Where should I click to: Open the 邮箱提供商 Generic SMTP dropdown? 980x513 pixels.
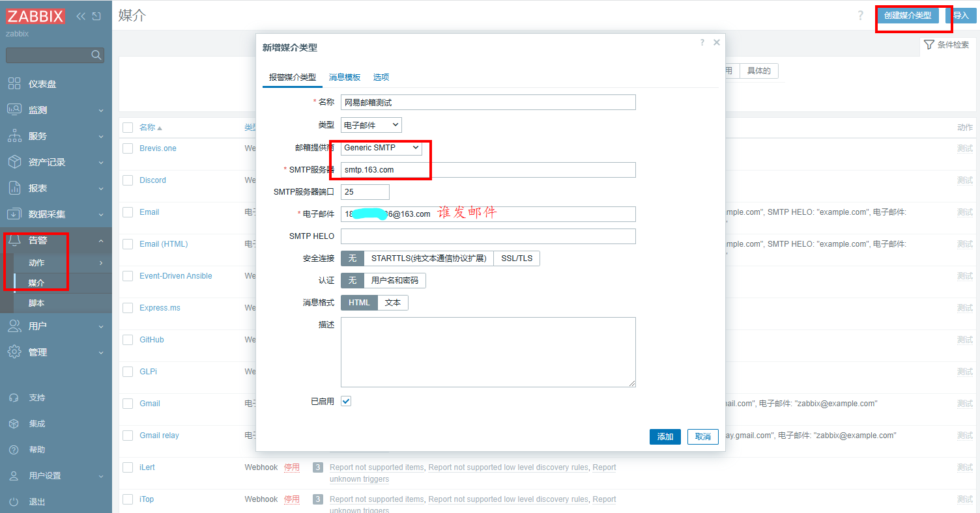point(381,148)
